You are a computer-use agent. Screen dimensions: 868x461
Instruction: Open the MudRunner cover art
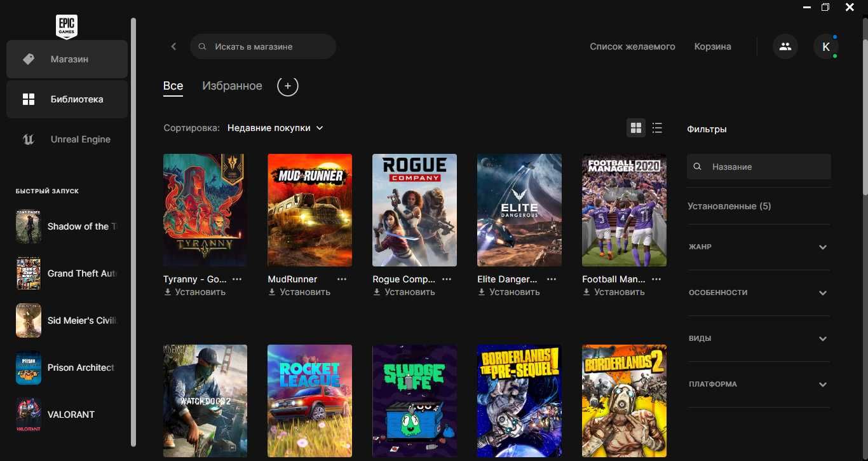[309, 210]
